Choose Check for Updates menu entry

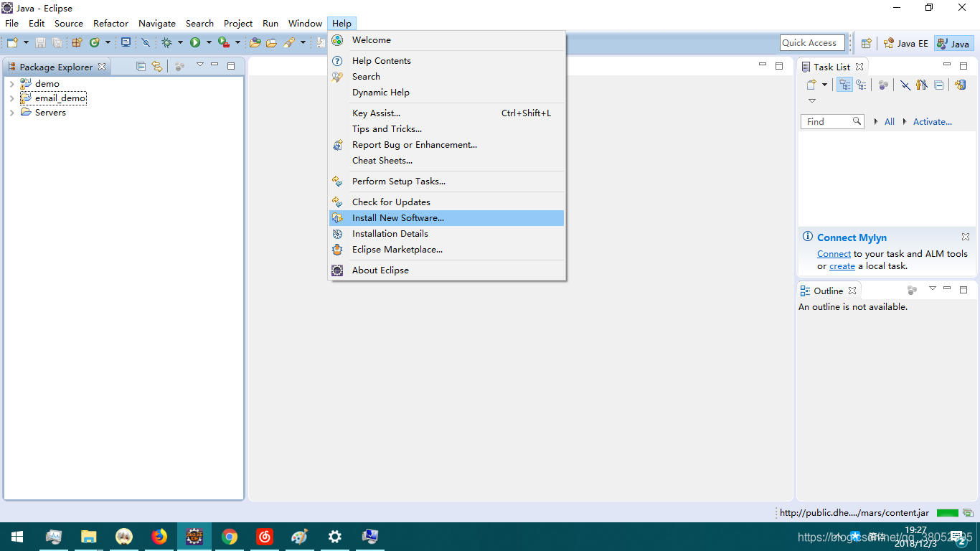point(446,202)
